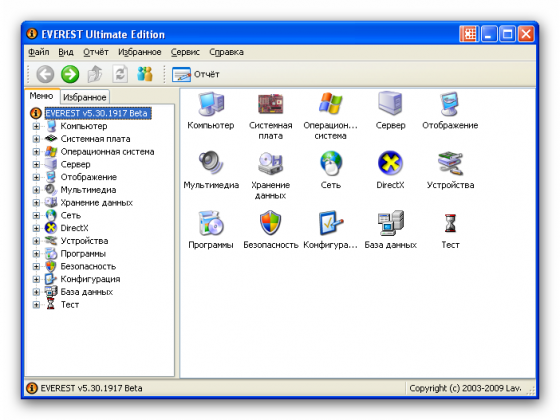Expand the Программы tree node
This screenshot has width=560, height=420.
click(36, 254)
